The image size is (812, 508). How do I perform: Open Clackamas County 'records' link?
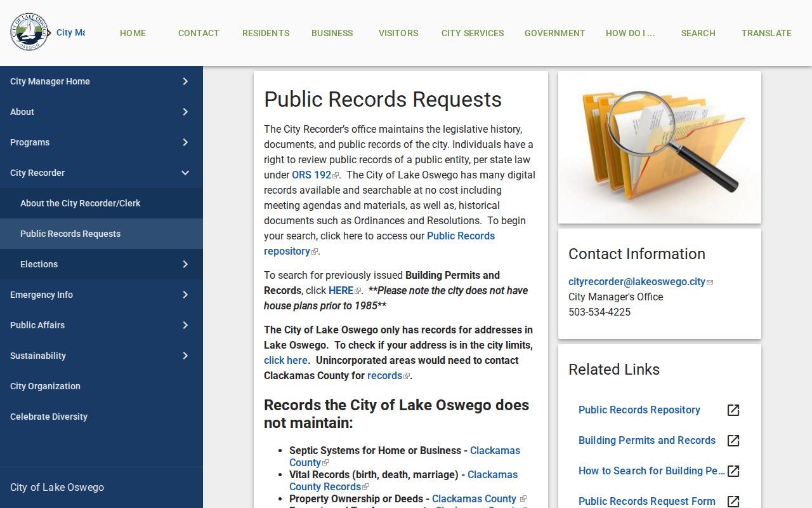pyautogui.click(x=384, y=376)
